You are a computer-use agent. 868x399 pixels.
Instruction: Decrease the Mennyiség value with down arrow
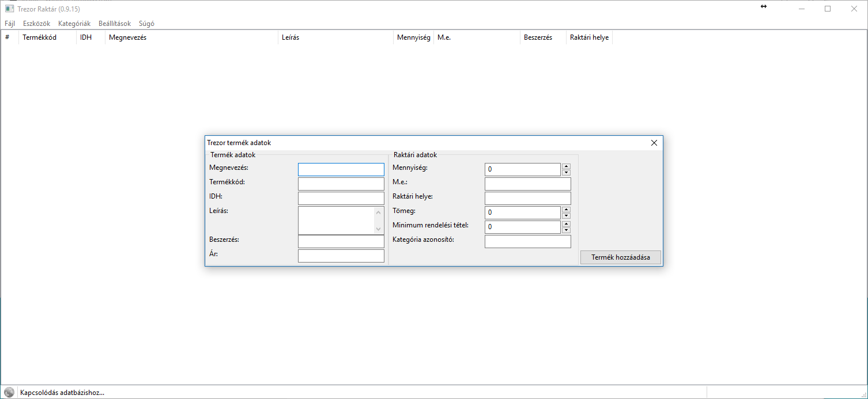tap(566, 172)
